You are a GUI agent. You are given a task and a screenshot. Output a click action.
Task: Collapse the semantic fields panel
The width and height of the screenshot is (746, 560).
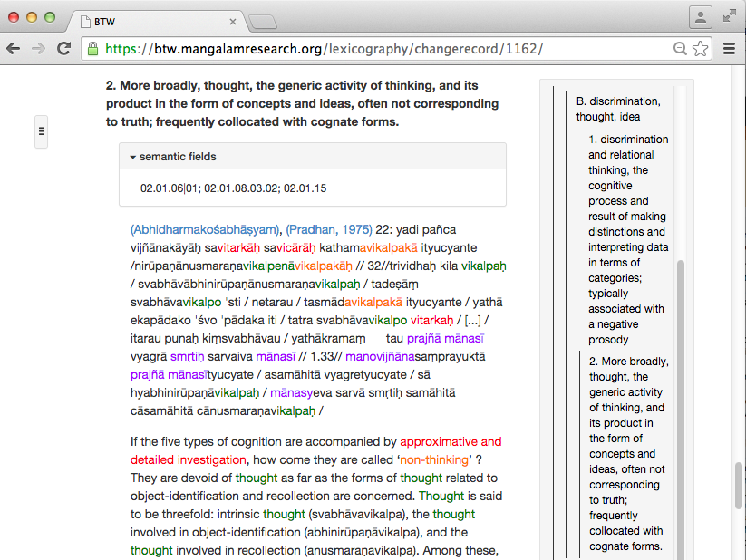click(173, 157)
